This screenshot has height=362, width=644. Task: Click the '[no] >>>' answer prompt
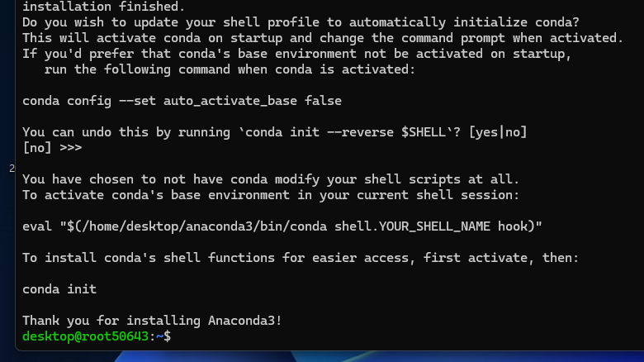(52, 148)
